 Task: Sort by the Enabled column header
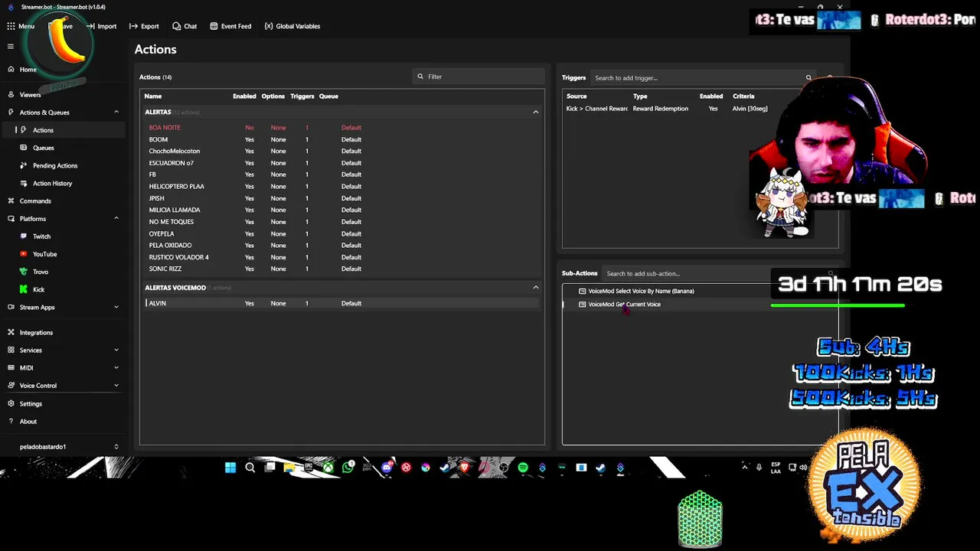[244, 96]
